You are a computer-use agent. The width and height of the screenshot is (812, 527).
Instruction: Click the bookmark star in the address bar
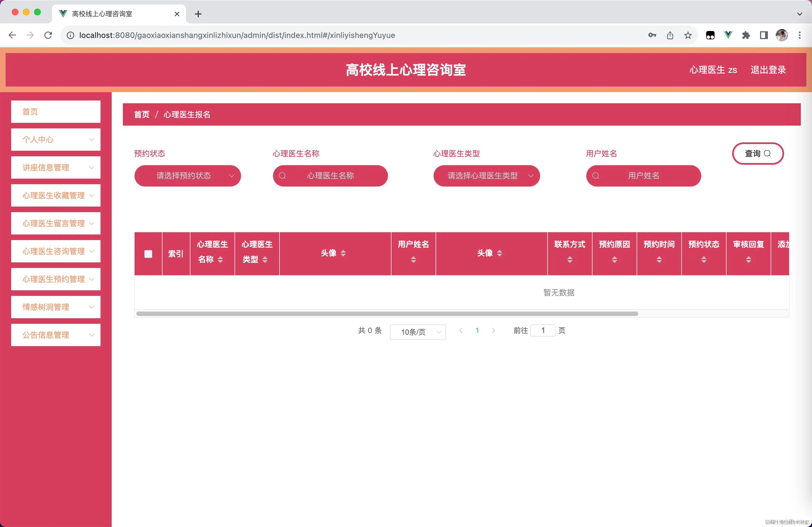coord(688,35)
